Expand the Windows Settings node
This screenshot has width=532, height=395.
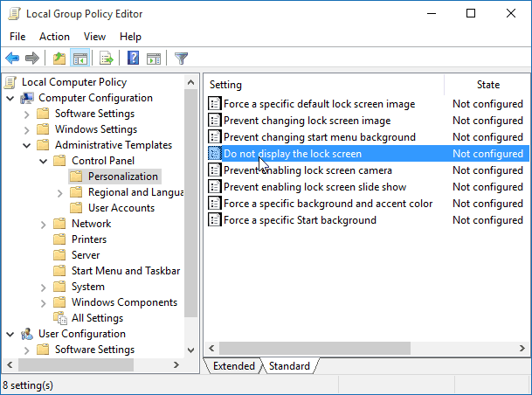pos(27,129)
